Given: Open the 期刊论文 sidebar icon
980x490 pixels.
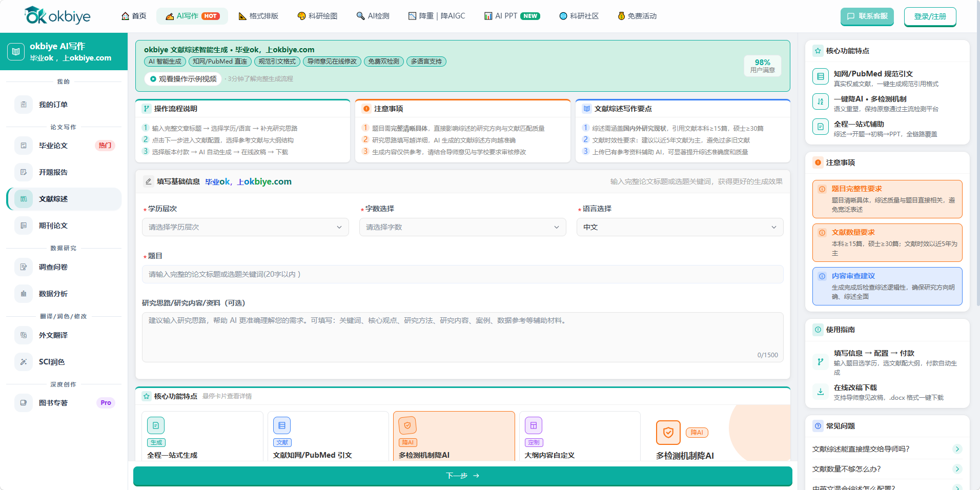Looking at the screenshot, I should (24, 226).
